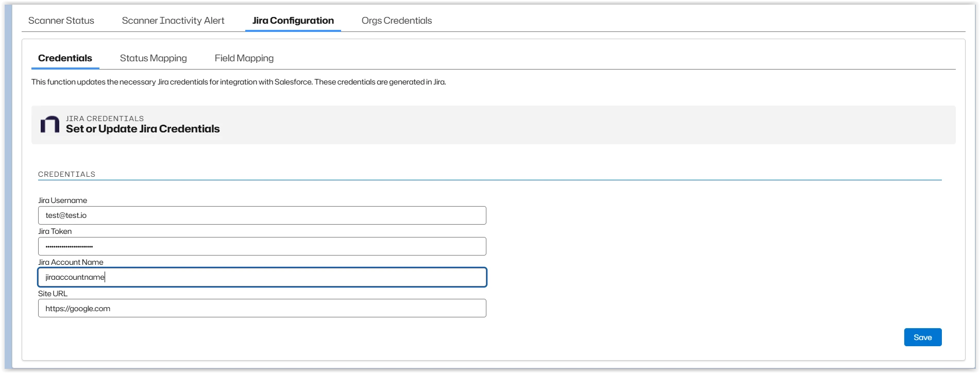980x373 pixels.
Task: Click the Jira credentials logo icon
Action: 50,125
